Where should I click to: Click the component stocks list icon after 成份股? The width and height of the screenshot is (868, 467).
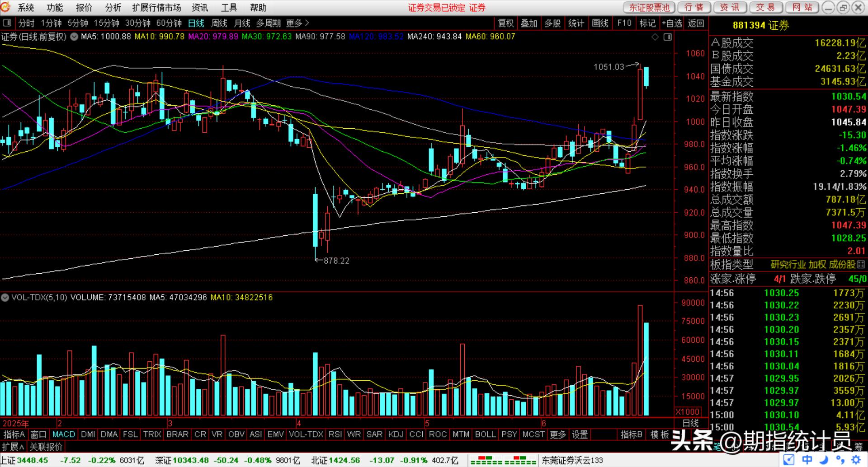click(861, 265)
